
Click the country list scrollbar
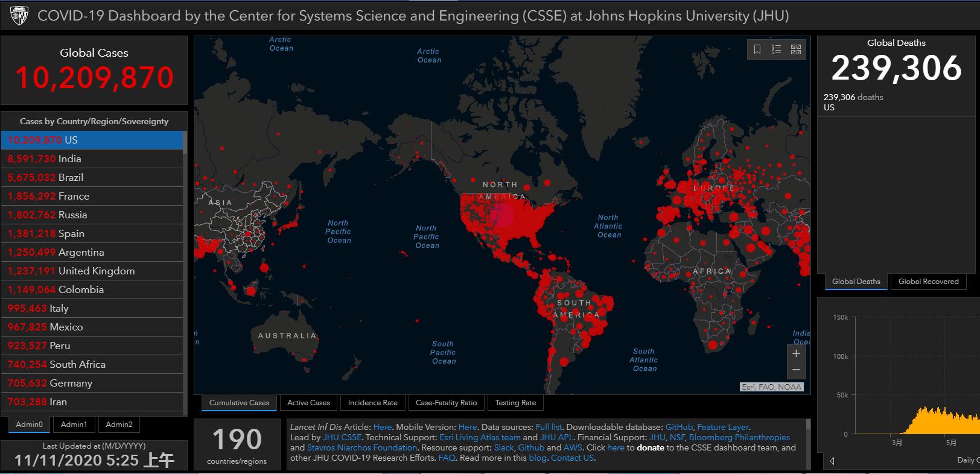coord(185,271)
